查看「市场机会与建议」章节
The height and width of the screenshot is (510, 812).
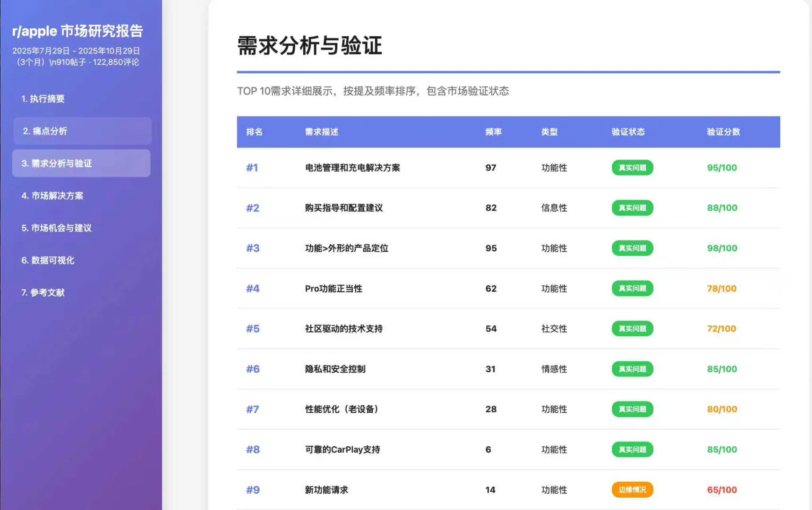tap(56, 228)
